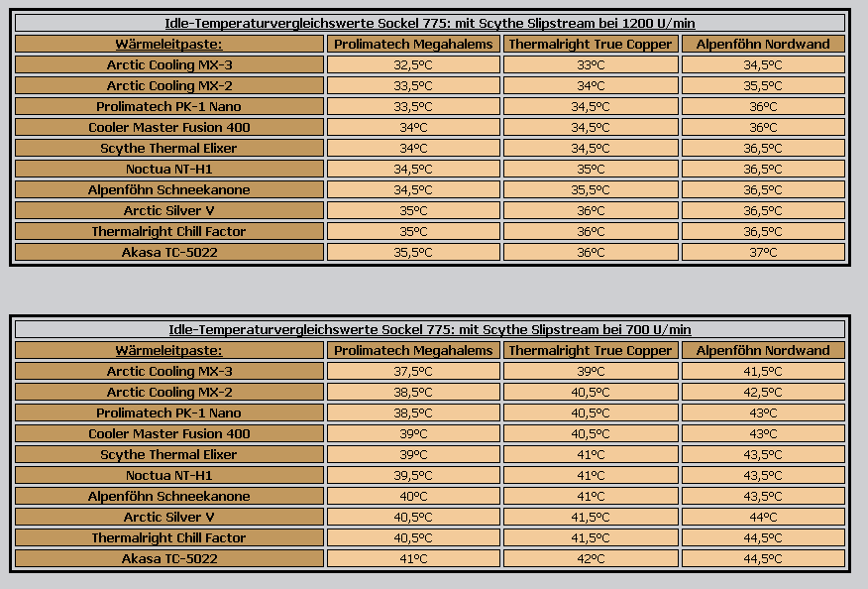868x589 pixels.
Task: Select the 42,5°C temperature cell
Action: 763,392
